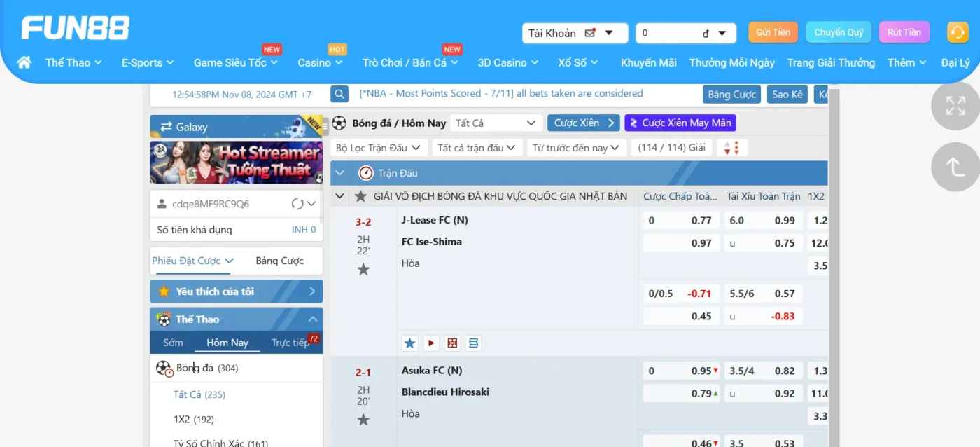Open the Cược Xiên May Mắn link
This screenshot has height=447, width=980.
click(x=680, y=122)
